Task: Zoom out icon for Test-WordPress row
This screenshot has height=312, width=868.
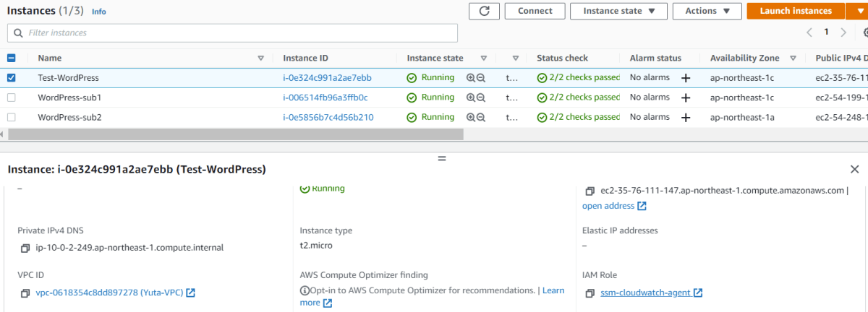Action: [x=480, y=77]
